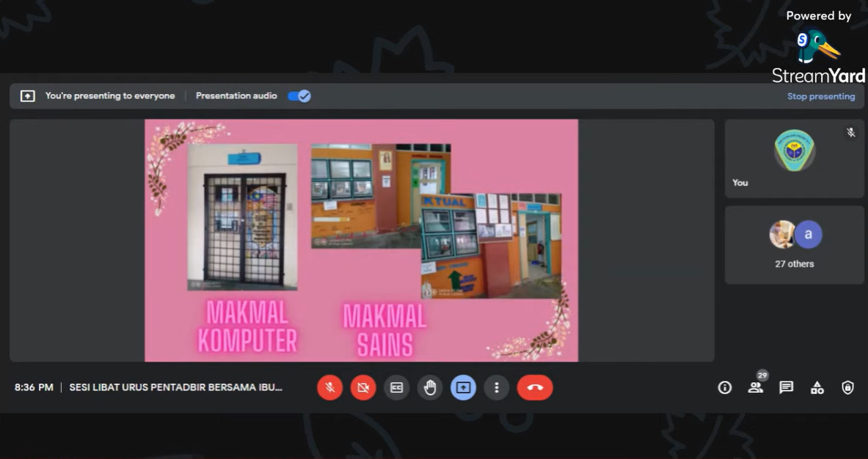Open host controls lock icon
This screenshot has width=868, height=459.
[x=847, y=388]
